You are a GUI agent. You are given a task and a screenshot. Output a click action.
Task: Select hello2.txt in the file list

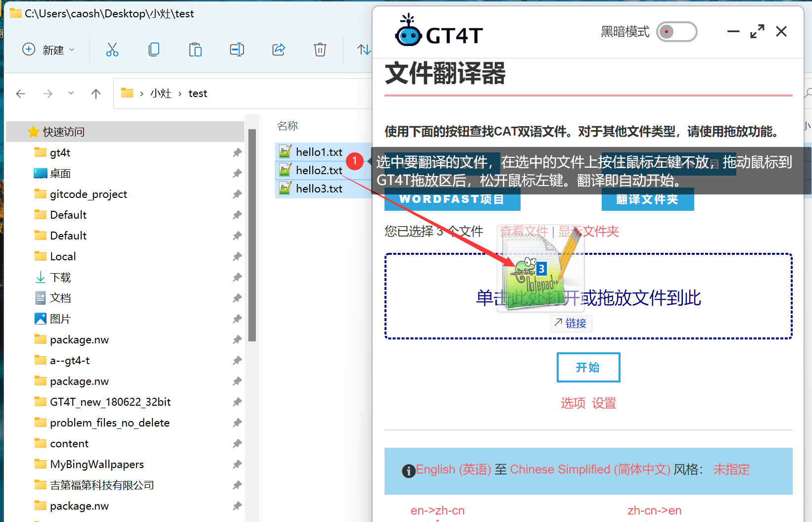318,170
